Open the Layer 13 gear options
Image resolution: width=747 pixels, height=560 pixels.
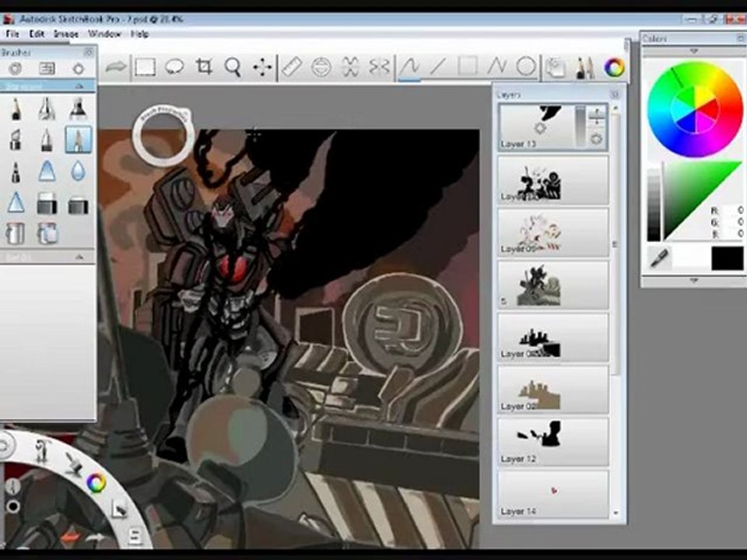pyautogui.click(x=596, y=139)
